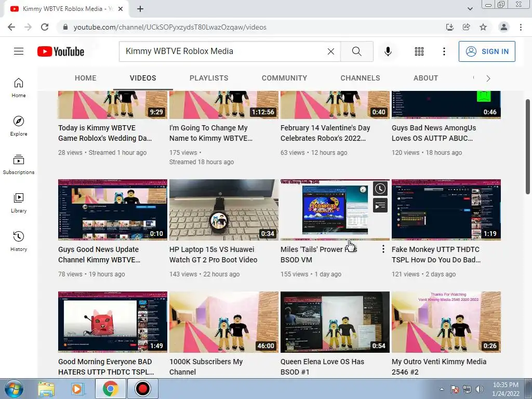The height and width of the screenshot is (399, 532).
Task: Switch to the PLAYLISTS tab
Action: click(209, 78)
